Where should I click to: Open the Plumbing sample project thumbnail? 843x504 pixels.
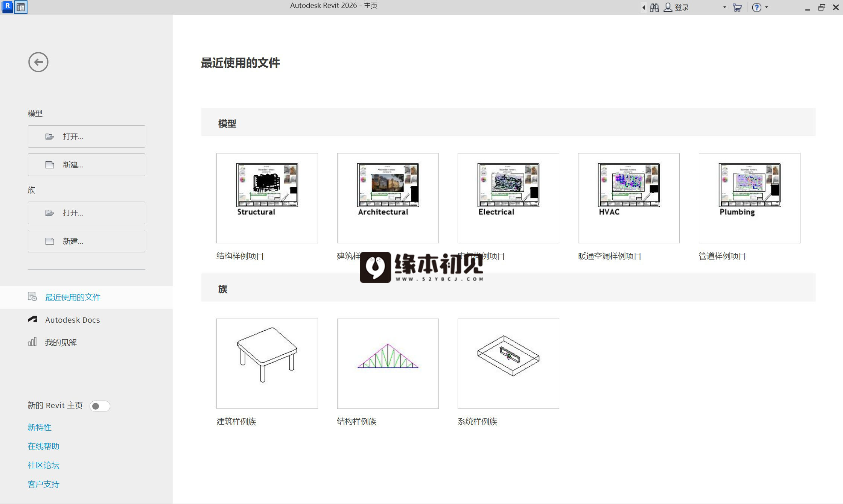tap(750, 198)
